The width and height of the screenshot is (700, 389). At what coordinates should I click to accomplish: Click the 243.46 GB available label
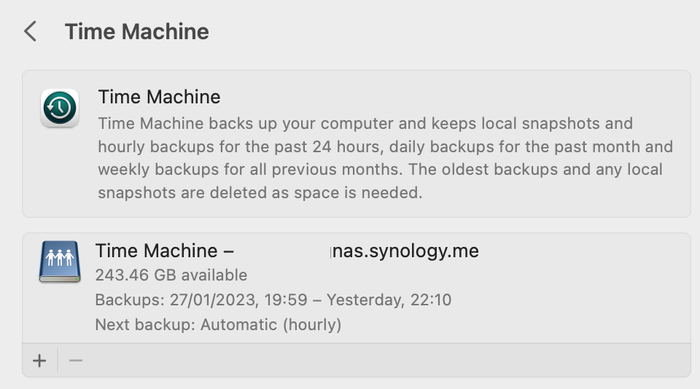tap(171, 275)
